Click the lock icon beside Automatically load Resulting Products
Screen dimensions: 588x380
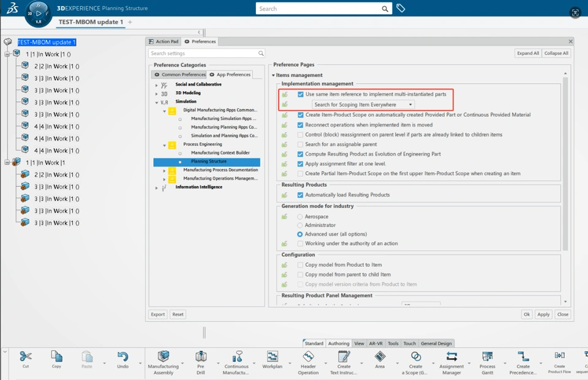(x=285, y=195)
